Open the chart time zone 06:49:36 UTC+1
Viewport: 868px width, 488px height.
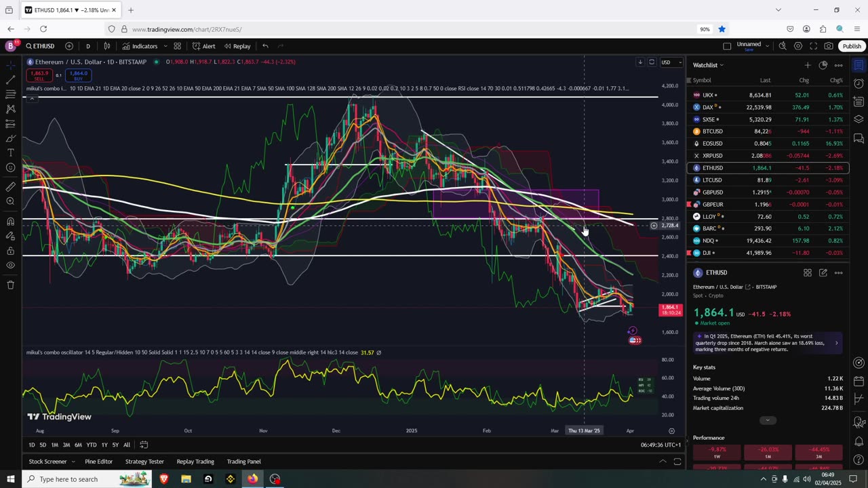coord(660,445)
